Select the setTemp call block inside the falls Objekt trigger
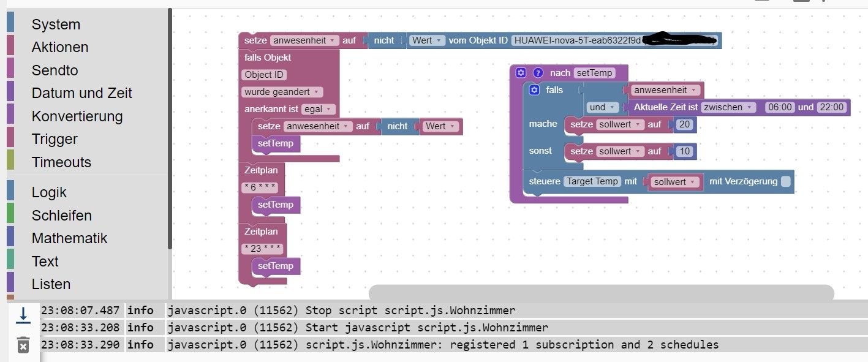The height and width of the screenshot is (362, 868). point(276,143)
